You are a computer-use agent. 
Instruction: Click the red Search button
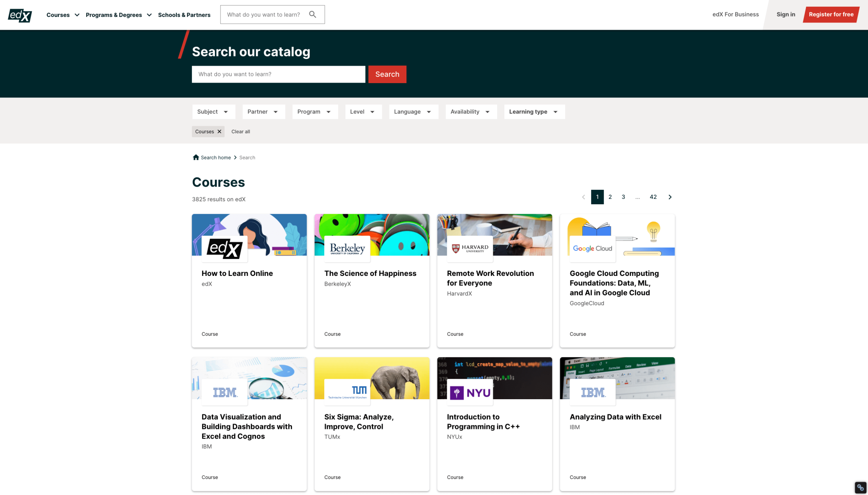[x=387, y=74]
